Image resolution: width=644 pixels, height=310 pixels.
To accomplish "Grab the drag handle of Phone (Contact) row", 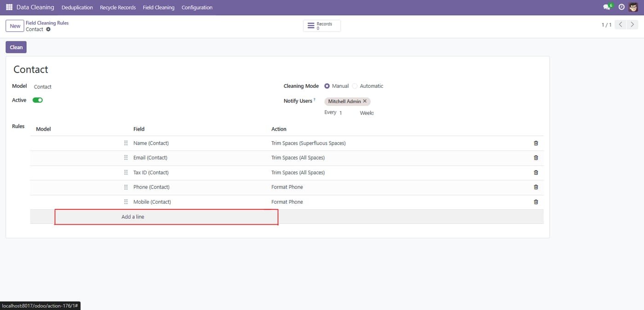I will point(126,187).
